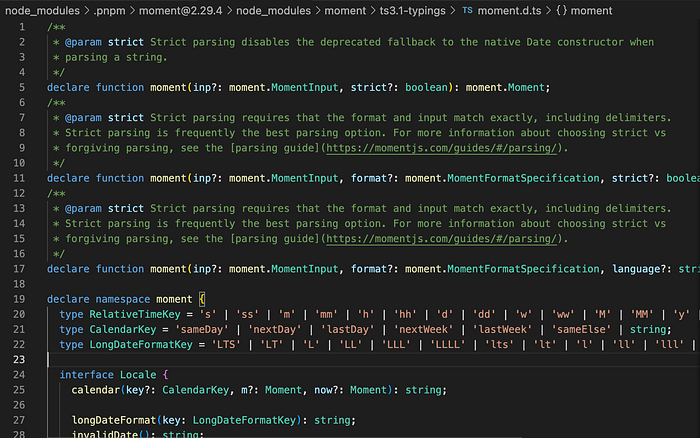Select line 17 via its line number

(x=19, y=268)
